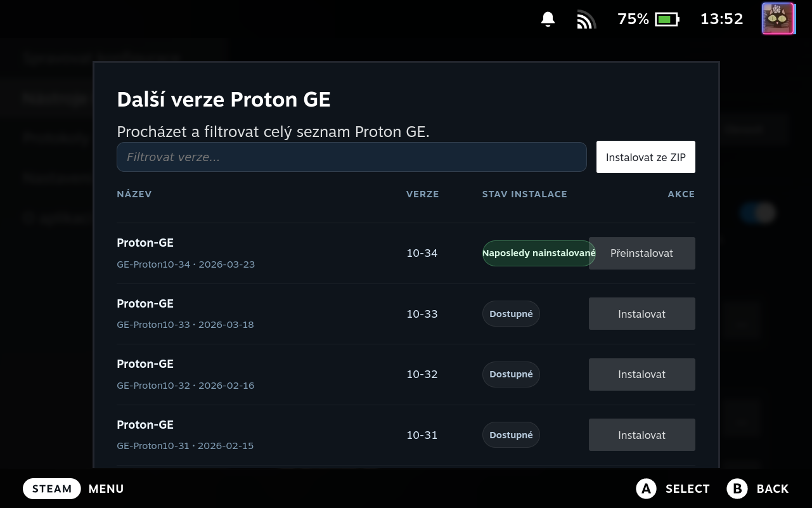
Task: Click Proton-GE title in the 10-34 row
Action: [x=145, y=243]
